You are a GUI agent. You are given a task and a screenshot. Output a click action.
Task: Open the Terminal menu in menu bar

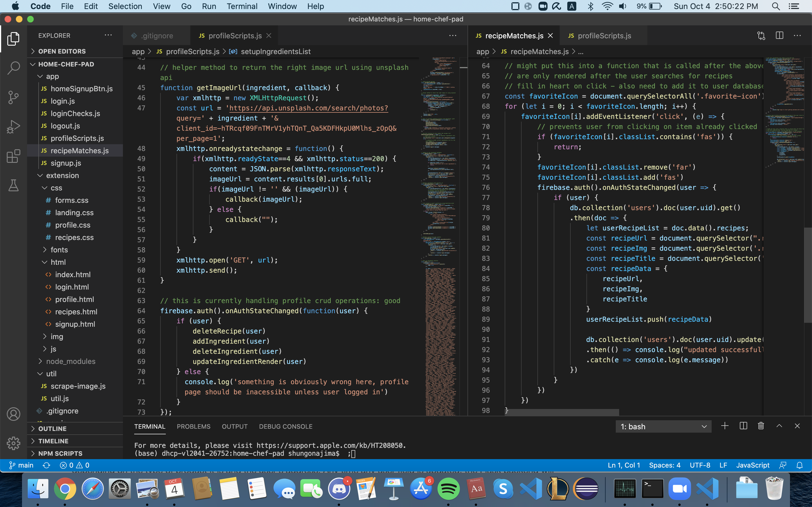tap(242, 6)
